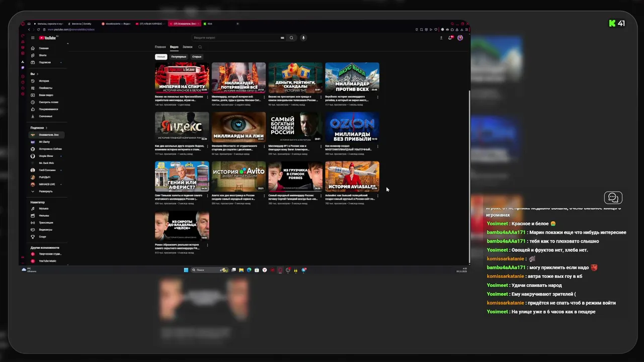Open YouTube notifications bell
The height and width of the screenshot is (362, 644).
451,38
